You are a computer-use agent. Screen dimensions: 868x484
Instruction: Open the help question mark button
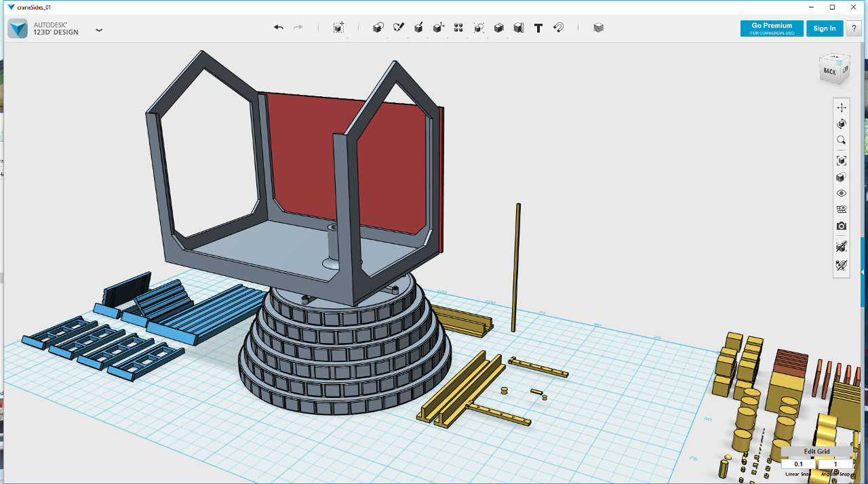853,28
